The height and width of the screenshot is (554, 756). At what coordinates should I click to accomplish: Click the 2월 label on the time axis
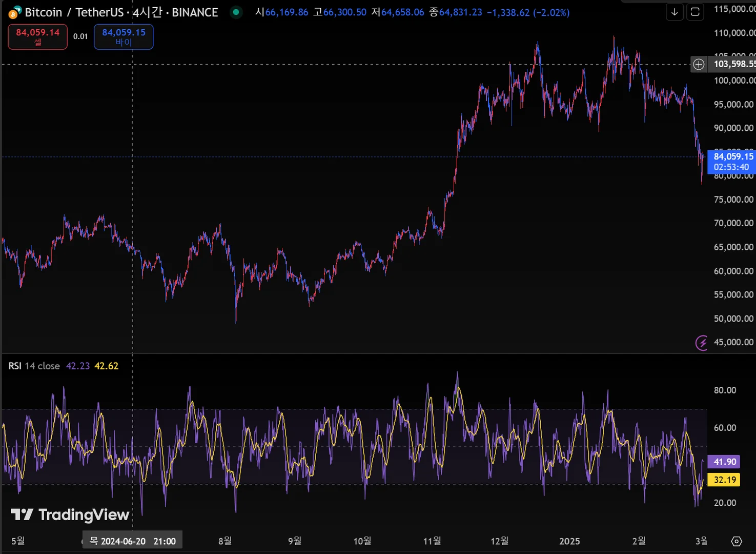(x=639, y=541)
